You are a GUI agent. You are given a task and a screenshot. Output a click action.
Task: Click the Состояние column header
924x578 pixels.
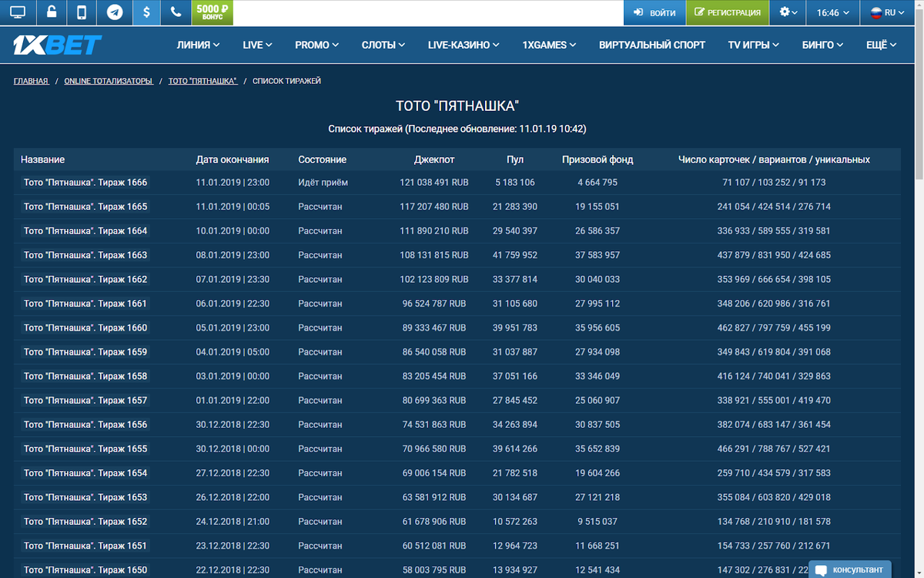323,160
